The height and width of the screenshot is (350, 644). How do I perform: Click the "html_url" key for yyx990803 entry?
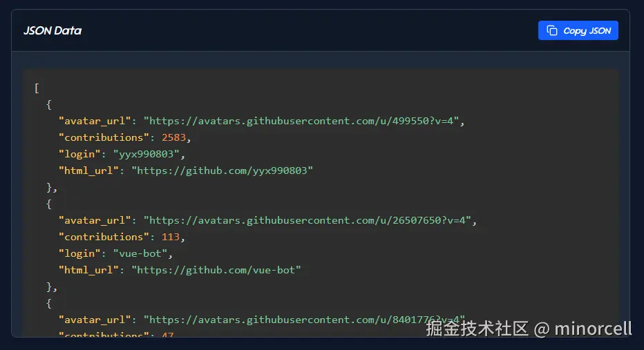point(88,171)
